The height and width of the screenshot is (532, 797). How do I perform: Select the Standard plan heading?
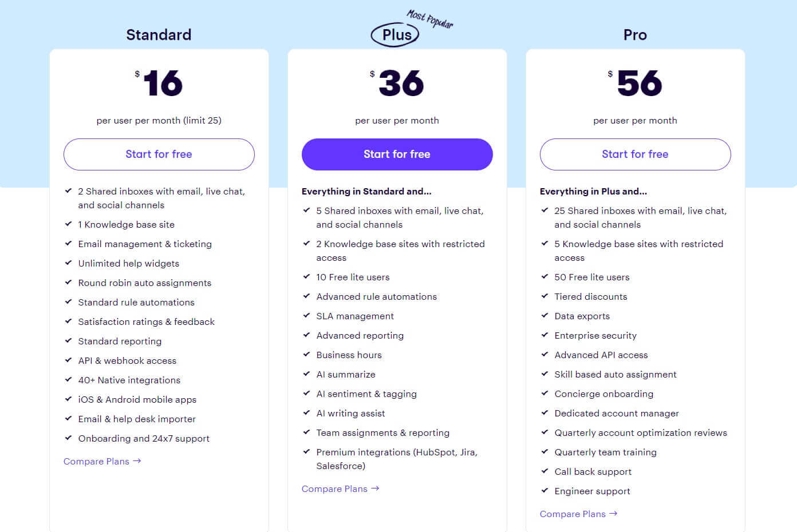[159, 35]
